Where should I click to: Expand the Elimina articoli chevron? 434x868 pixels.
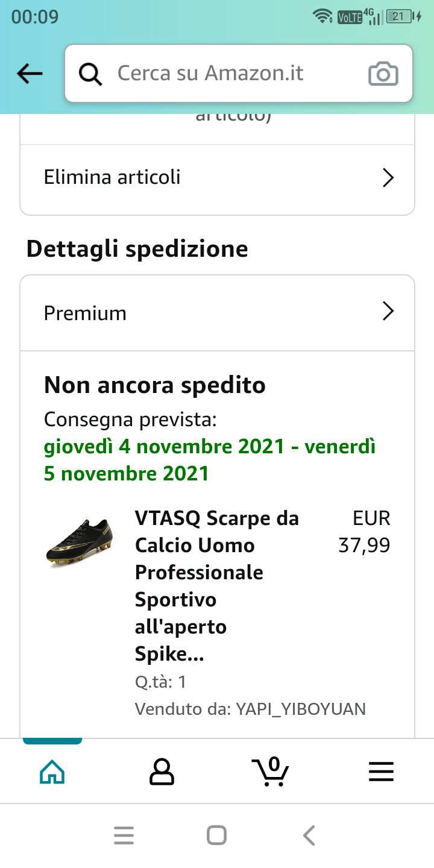click(x=388, y=178)
